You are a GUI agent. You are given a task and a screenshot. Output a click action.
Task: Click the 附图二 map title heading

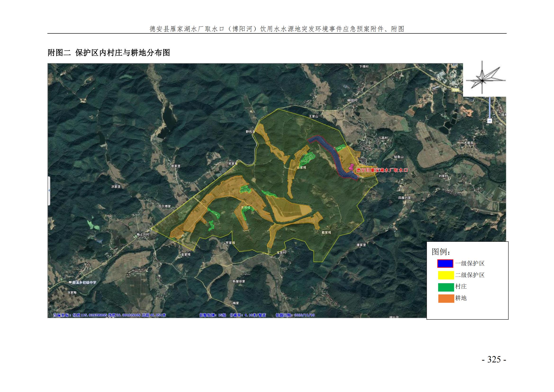(x=108, y=53)
